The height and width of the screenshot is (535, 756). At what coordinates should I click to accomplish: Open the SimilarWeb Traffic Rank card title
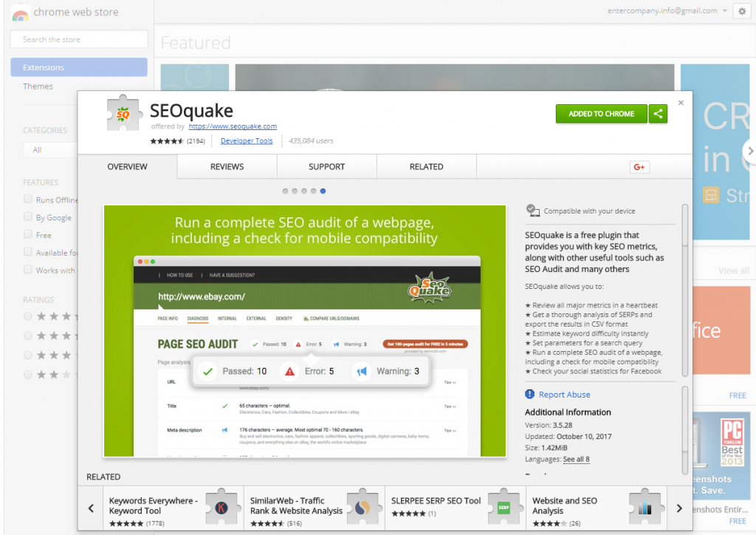tap(296, 505)
